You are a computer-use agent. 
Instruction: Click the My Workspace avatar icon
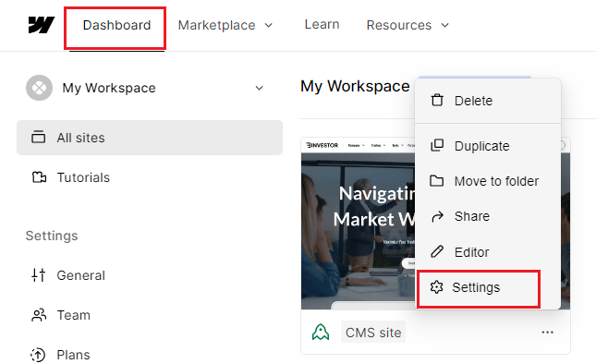tap(39, 88)
